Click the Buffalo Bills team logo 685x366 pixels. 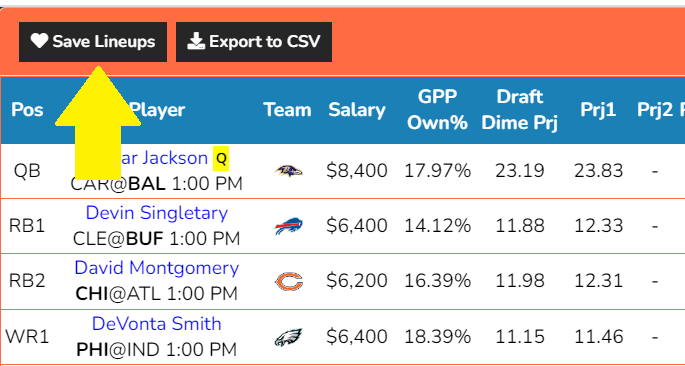[x=288, y=226]
